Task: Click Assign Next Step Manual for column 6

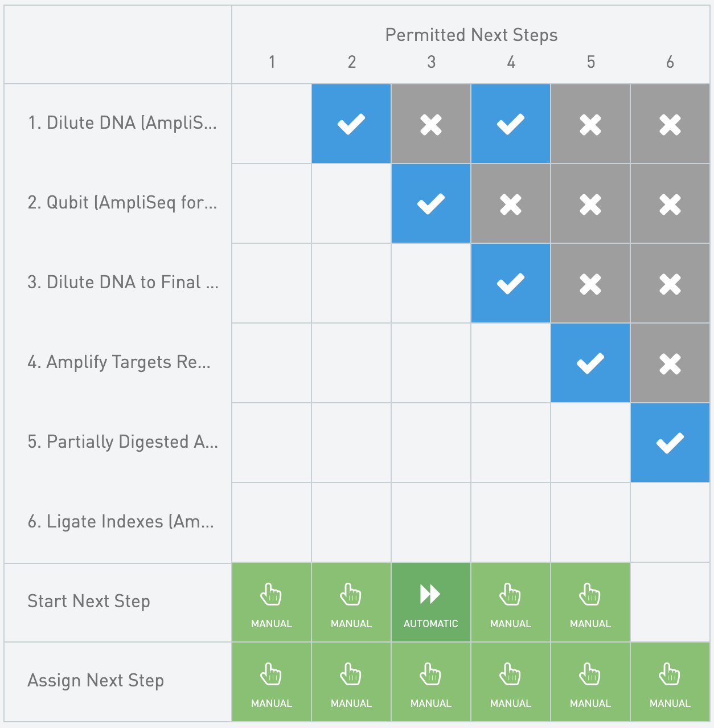Action: point(670,682)
